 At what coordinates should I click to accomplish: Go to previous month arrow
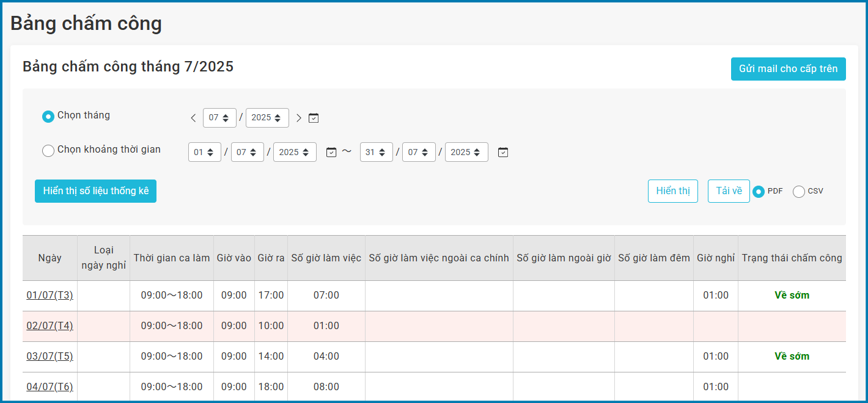[193, 118]
